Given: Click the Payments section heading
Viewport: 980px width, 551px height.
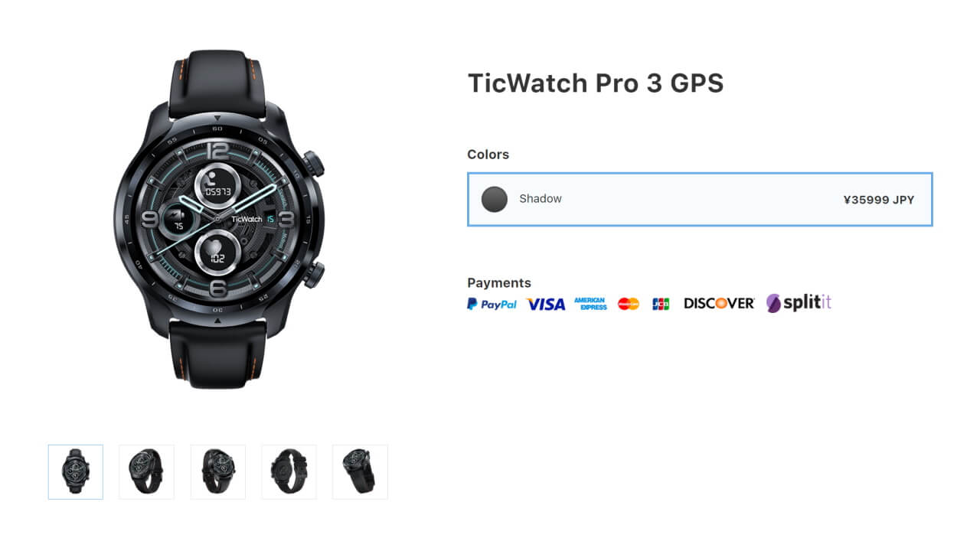Looking at the screenshot, I should (499, 282).
